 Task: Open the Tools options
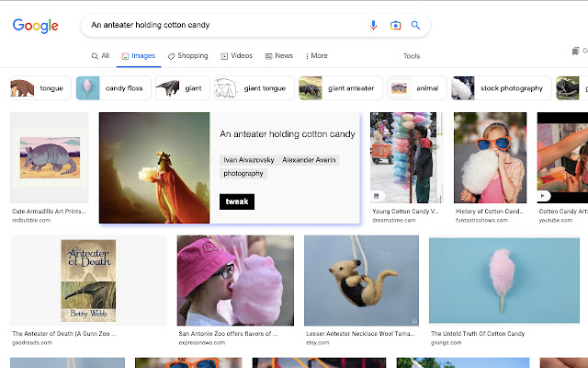click(412, 56)
